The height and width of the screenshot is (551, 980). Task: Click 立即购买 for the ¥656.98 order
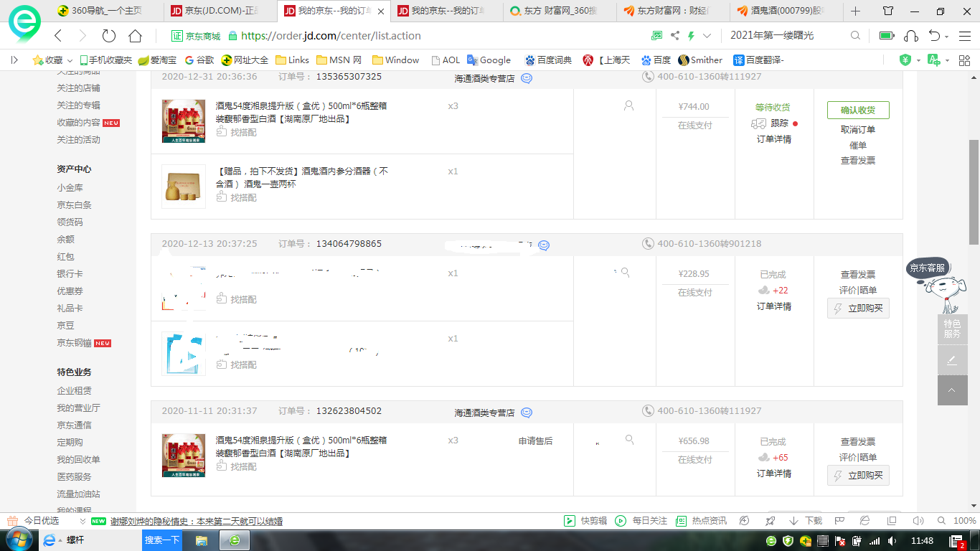(x=858, y=476)
